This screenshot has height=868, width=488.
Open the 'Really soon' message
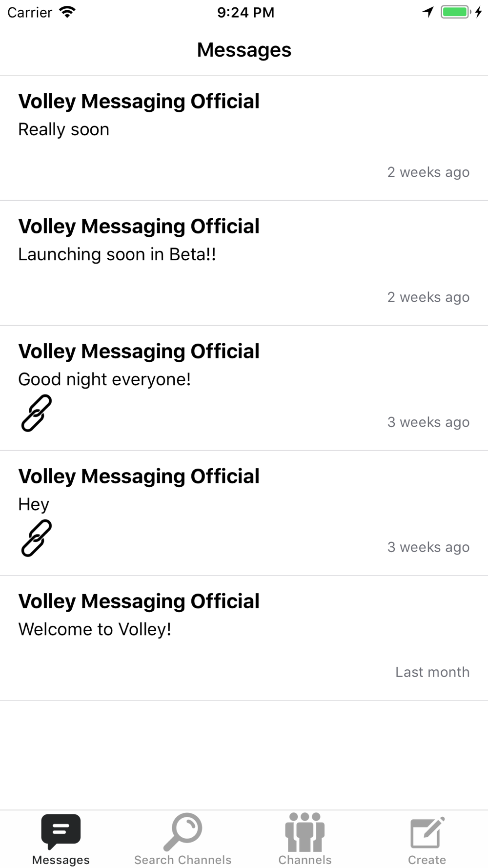(x=244, y=138)
